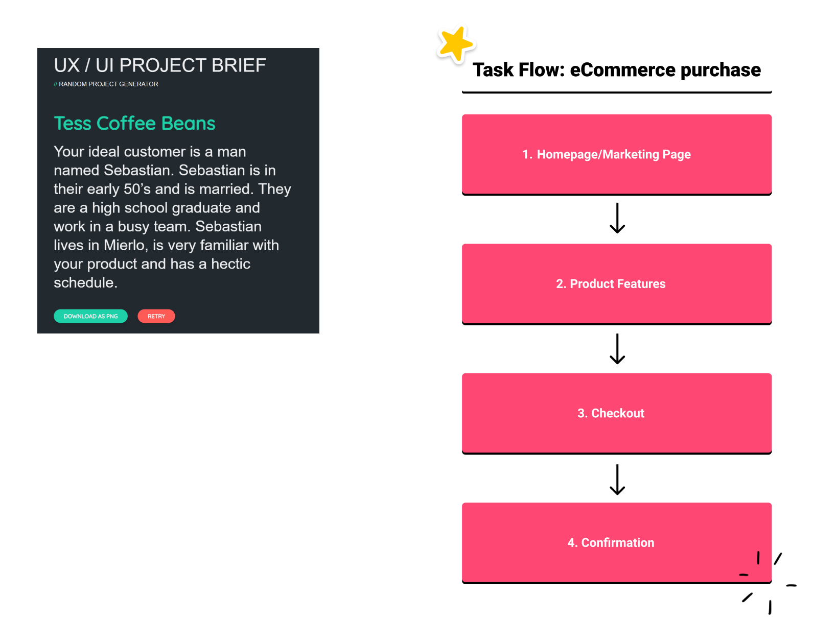Click the Sebastian customer description paragraph
This screenshot has height=644, width=836.
[x=172, y=217]
